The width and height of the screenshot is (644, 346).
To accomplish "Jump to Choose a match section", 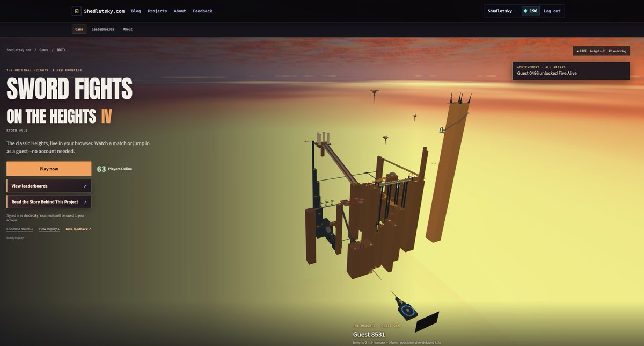I will [x=20, y=229].
